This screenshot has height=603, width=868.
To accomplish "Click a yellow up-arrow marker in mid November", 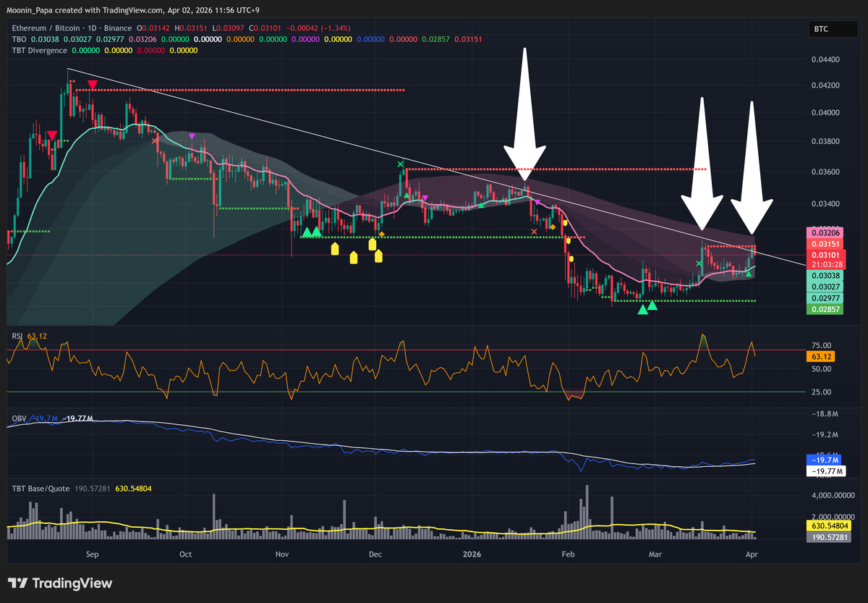I will pos(335,249).
